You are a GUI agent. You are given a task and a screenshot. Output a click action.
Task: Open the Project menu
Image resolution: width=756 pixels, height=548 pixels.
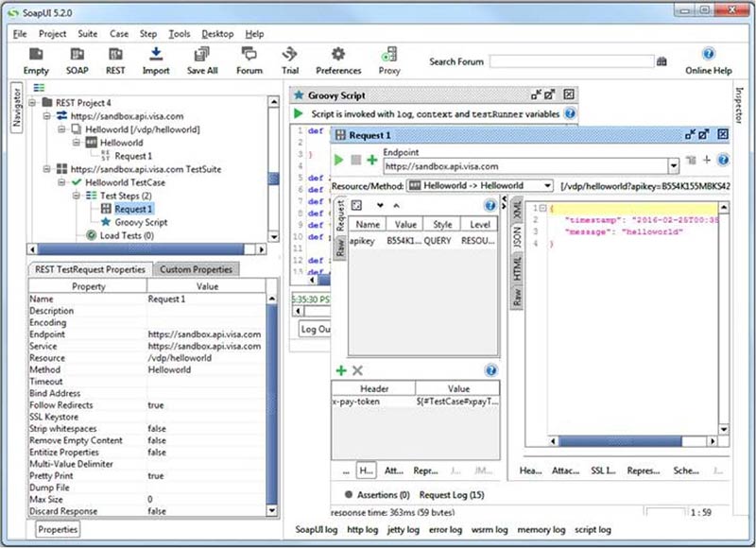click(x=53, y=34)
